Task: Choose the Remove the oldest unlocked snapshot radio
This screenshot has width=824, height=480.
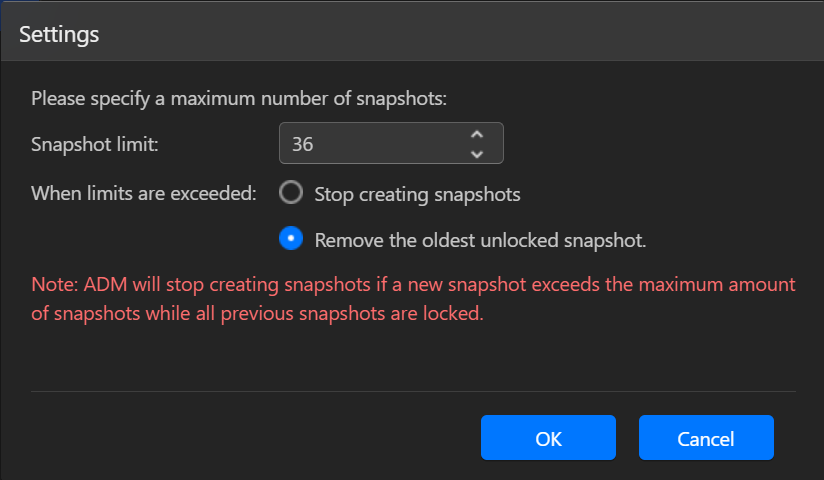Action: 290,239
